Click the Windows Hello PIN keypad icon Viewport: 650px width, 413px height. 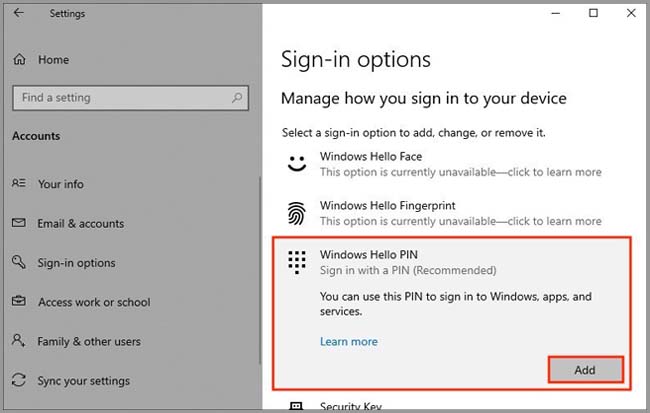[297, 262]
